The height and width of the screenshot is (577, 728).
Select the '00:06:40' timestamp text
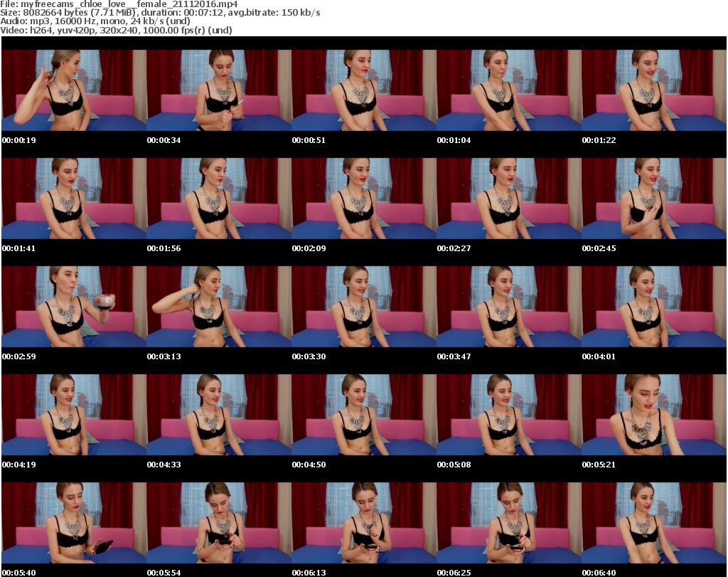click(599, 573)
